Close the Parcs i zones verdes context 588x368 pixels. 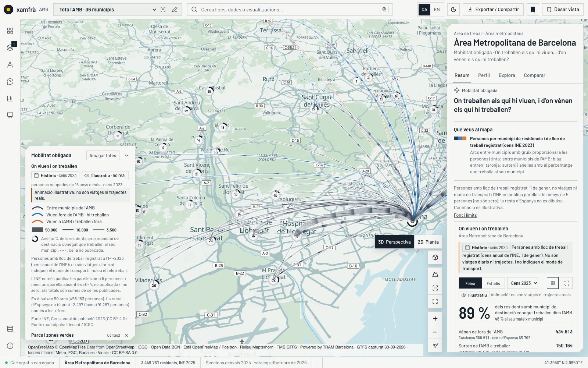point(126,335)
